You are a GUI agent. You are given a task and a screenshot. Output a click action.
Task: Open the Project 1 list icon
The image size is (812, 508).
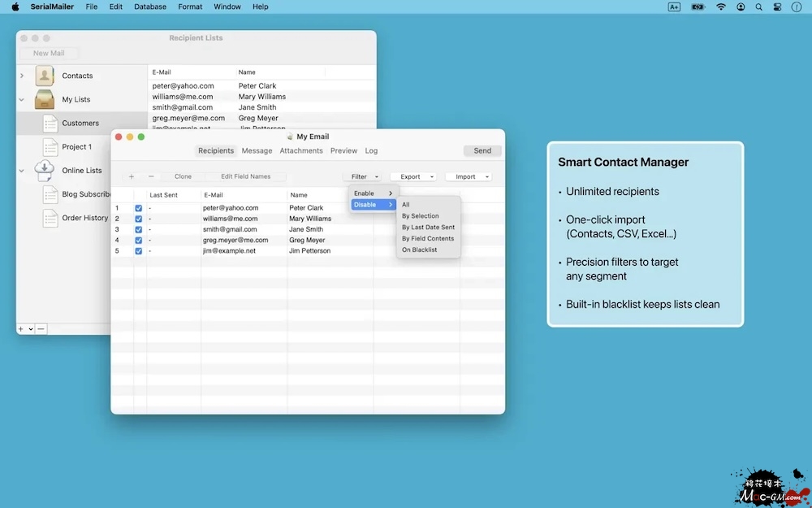pos(50,147)
